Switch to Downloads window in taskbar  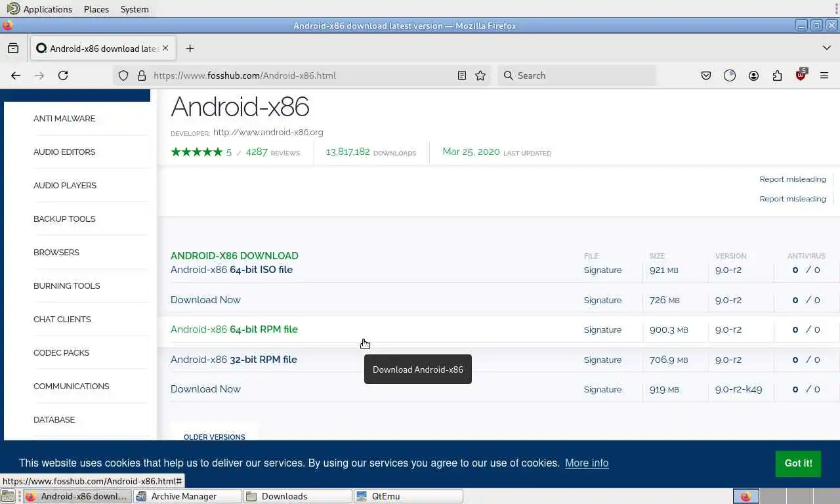[298, 496]
